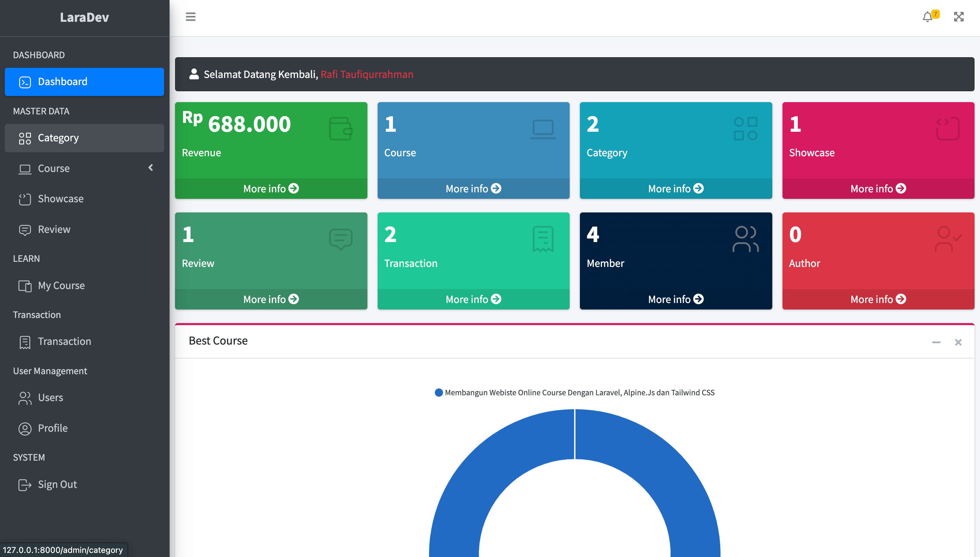
Task: Open the Category menu item
Action: pyautogui.click(x=84, y=138)
